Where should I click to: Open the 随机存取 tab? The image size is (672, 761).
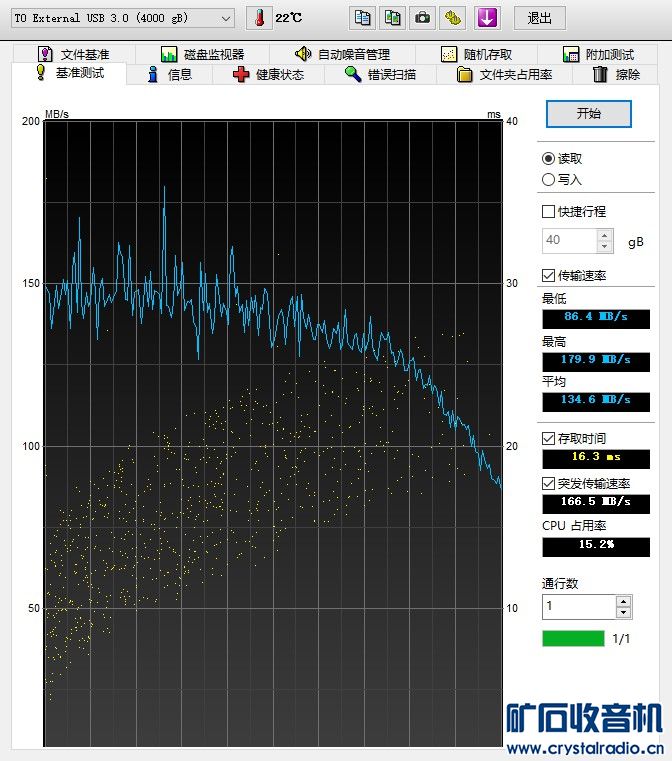coord(476,54)
